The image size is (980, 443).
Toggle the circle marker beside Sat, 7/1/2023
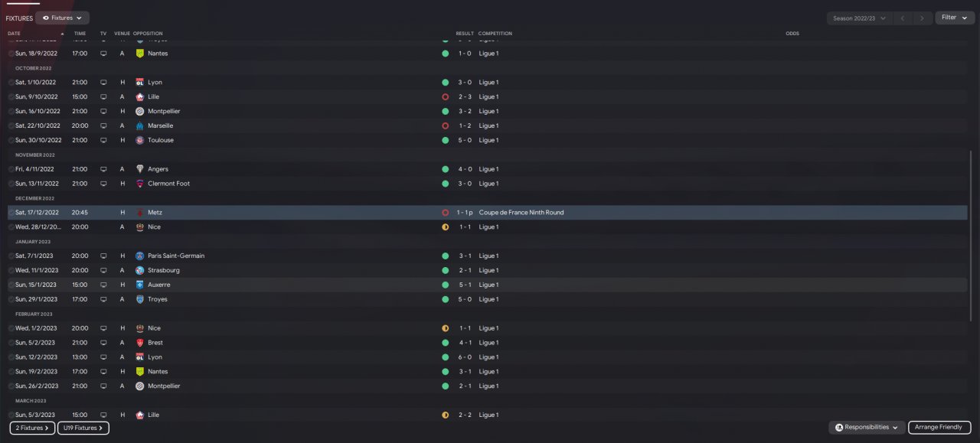[x=11, y=256]
